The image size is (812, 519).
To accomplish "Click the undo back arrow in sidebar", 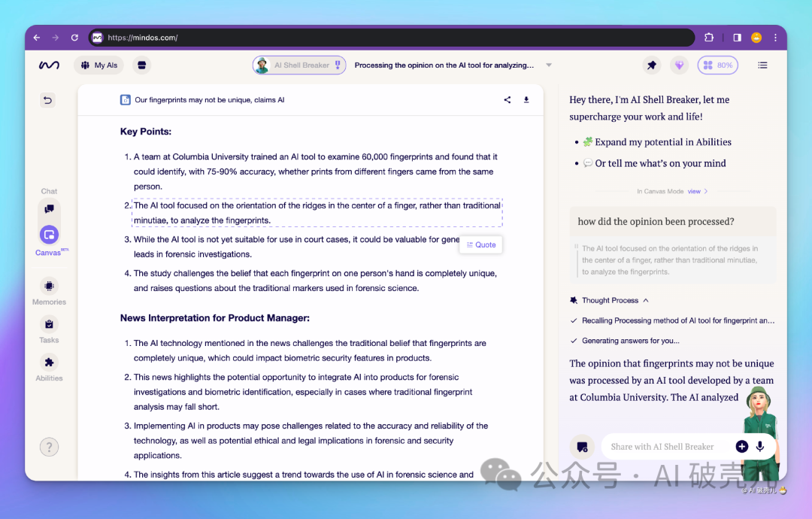I will [x=48, y=100].
